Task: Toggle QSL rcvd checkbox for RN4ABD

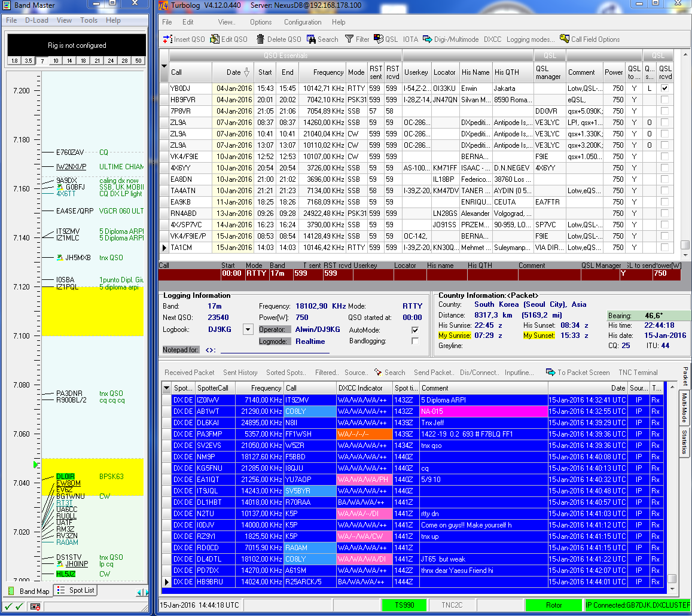Action: pos(664,213)
